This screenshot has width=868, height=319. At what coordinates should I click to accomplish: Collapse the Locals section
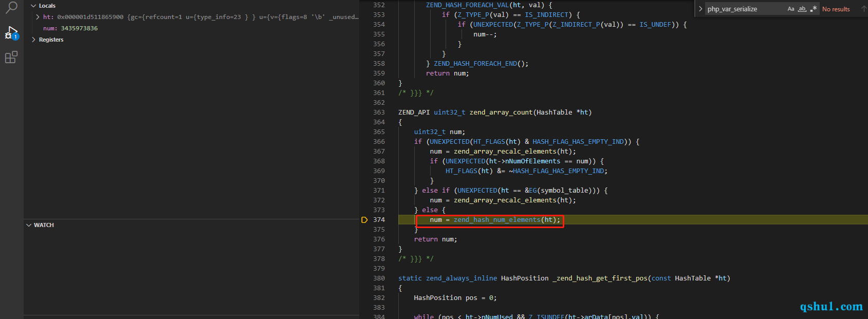(33, 6)
